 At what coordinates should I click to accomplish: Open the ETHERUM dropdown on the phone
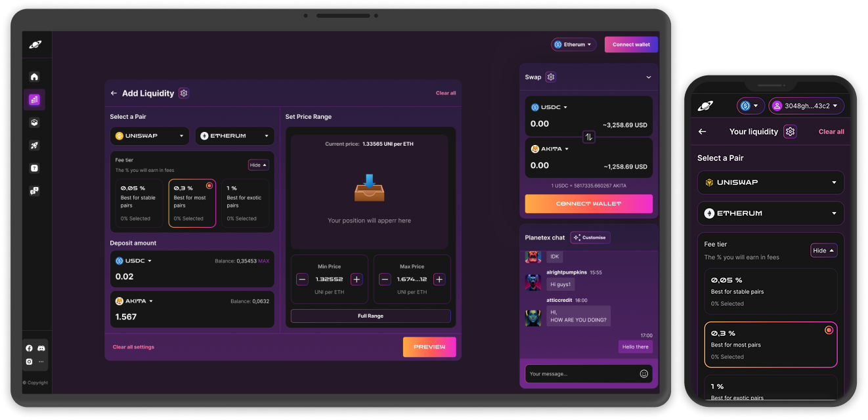pyautogui.click(x=771, y=213)
